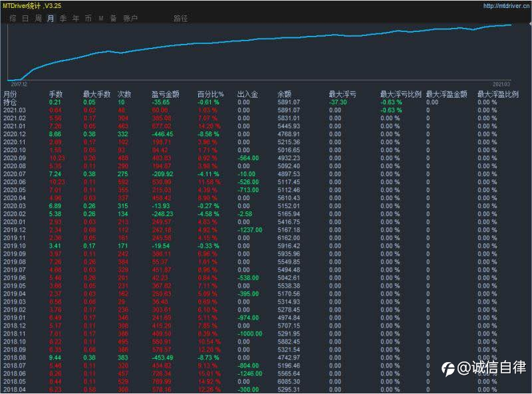532x394 pixels.
Task: Switch to the 综 summary tab
Action: (13, 19)
